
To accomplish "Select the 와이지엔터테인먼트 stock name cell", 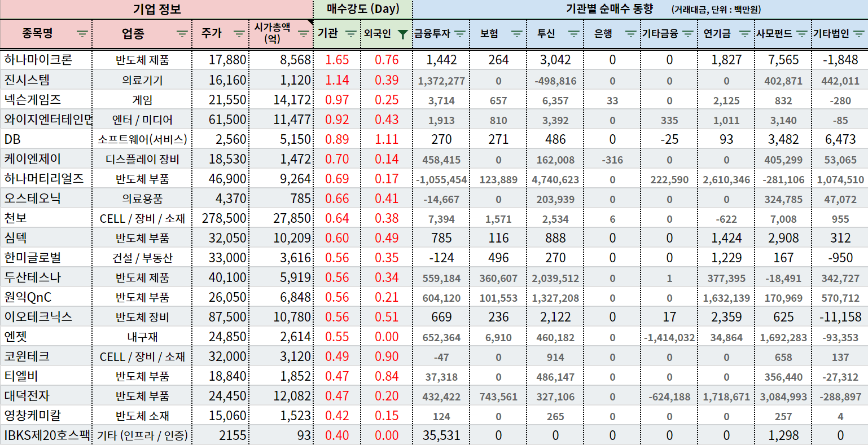I will coord(46,119).
